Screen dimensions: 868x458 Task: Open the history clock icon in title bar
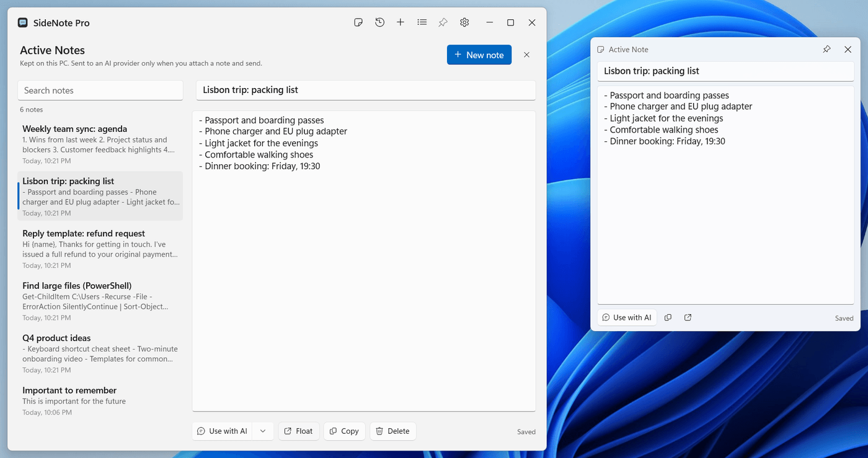click(x=379, y=22)
